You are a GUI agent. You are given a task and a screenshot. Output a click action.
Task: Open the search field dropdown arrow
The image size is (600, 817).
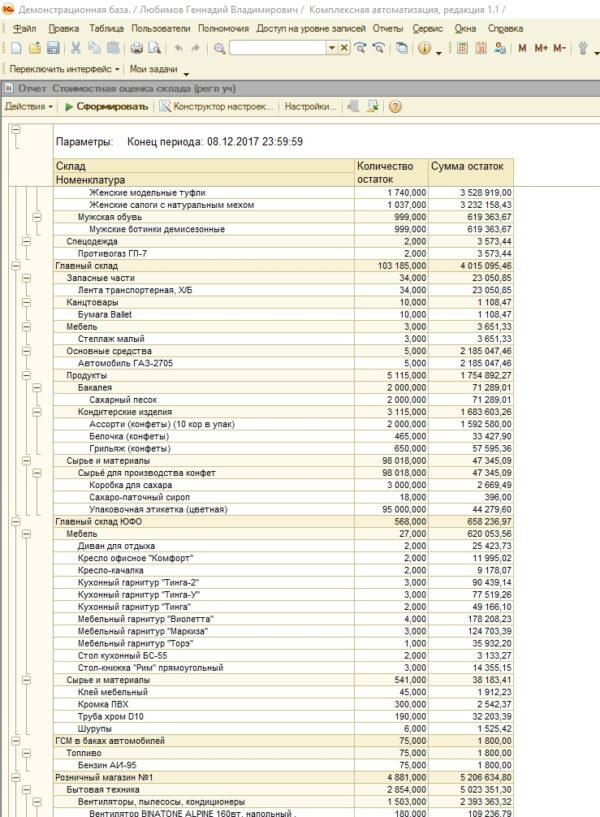tap(332, 48)
